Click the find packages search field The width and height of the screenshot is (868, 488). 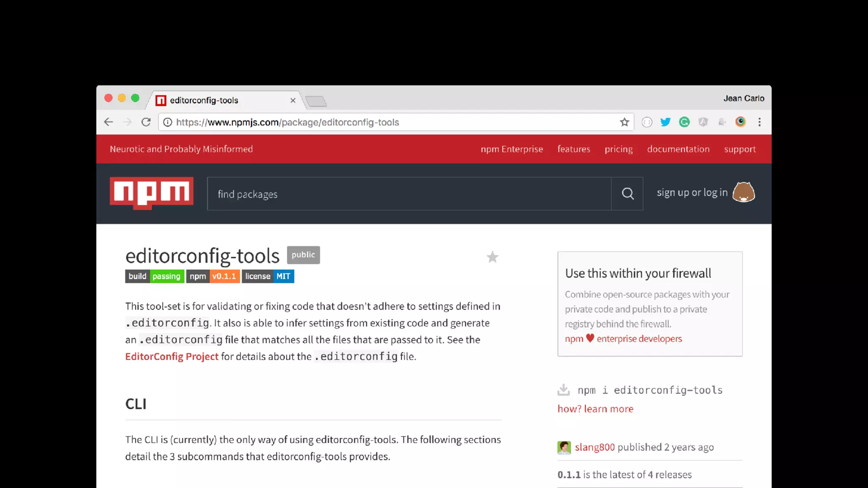(409, 194)
